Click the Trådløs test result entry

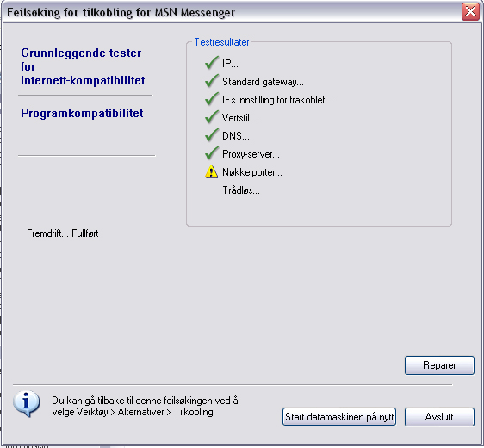[x=241, y=190]
